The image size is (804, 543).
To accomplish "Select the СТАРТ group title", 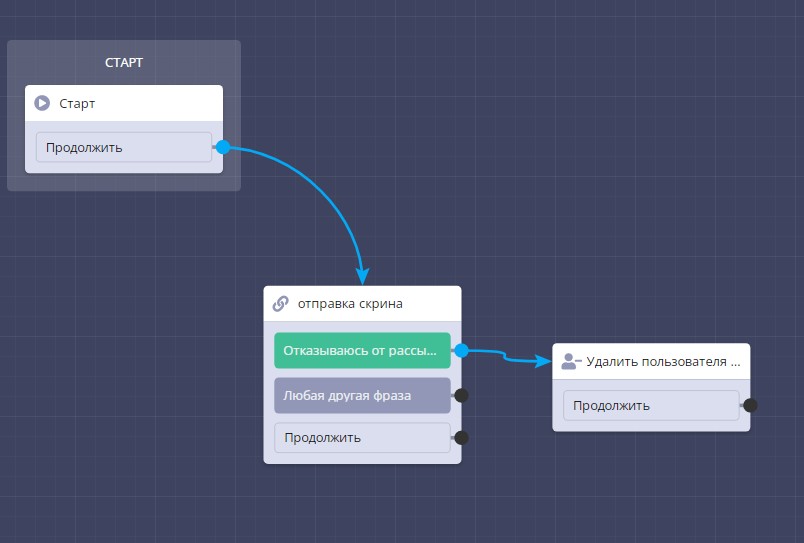I will [124, 63].
